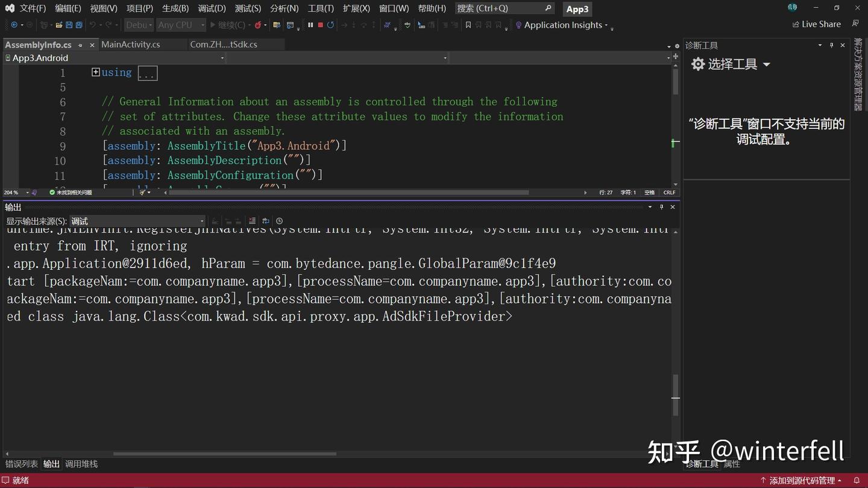
Task: Open the 扩展(X) menu
Action: click(356, 8)
